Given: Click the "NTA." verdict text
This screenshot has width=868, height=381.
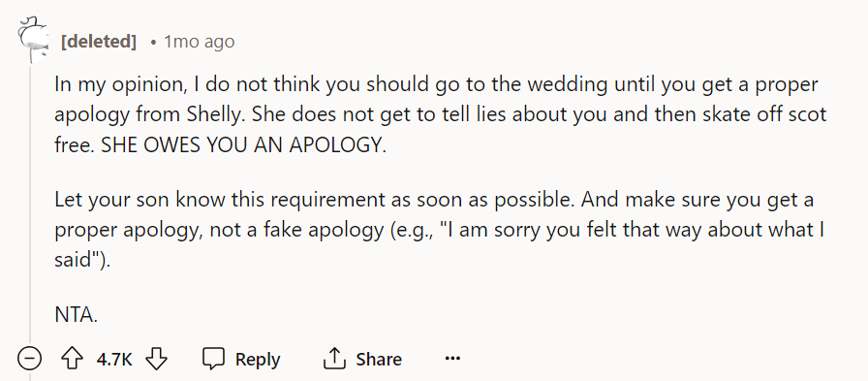Looking at the screenshot, I should 77,314.
